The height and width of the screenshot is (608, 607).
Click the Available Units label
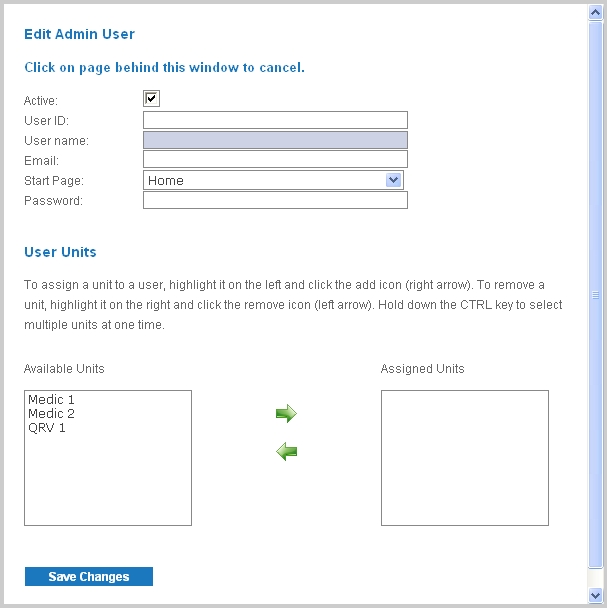[x=64, y=368]
